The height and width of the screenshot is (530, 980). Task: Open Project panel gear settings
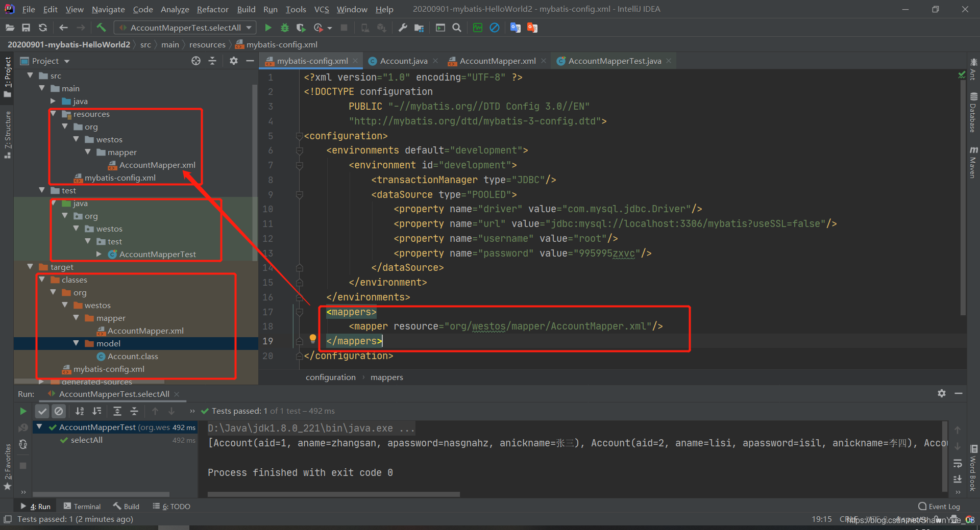click(x=234, y=61)
